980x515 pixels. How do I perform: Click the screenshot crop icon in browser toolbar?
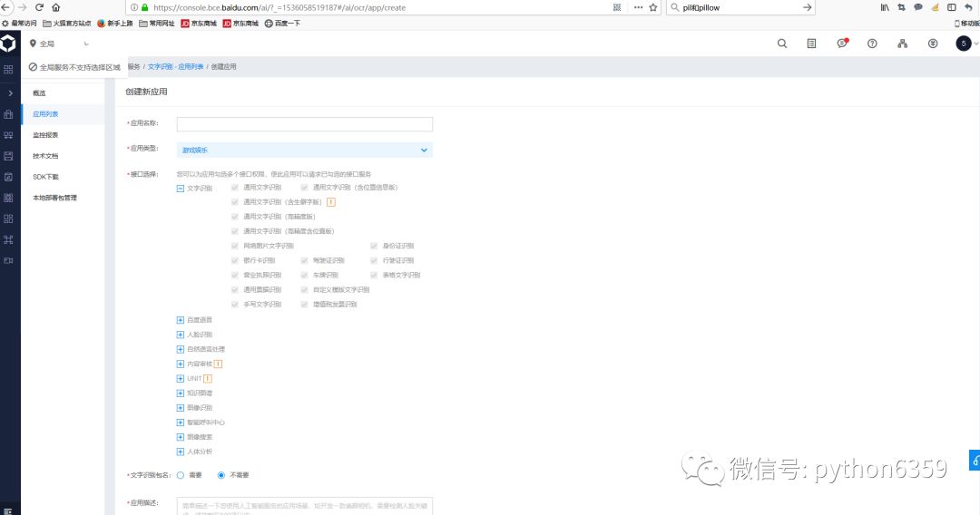(901, 7)
